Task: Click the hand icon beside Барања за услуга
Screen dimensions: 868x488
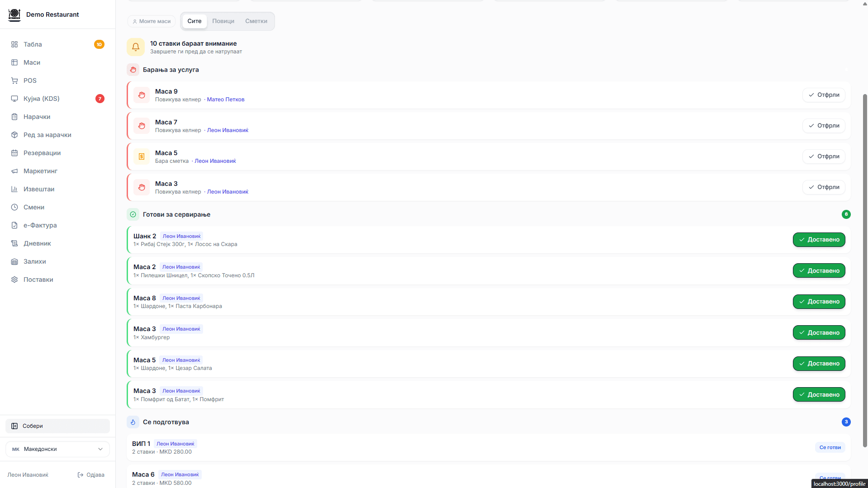Action: 133,70
